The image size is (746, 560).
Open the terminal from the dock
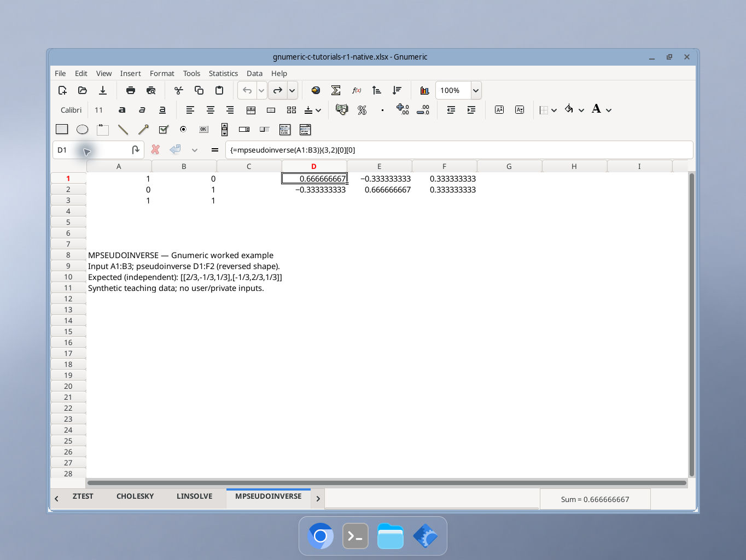point(355,536)
